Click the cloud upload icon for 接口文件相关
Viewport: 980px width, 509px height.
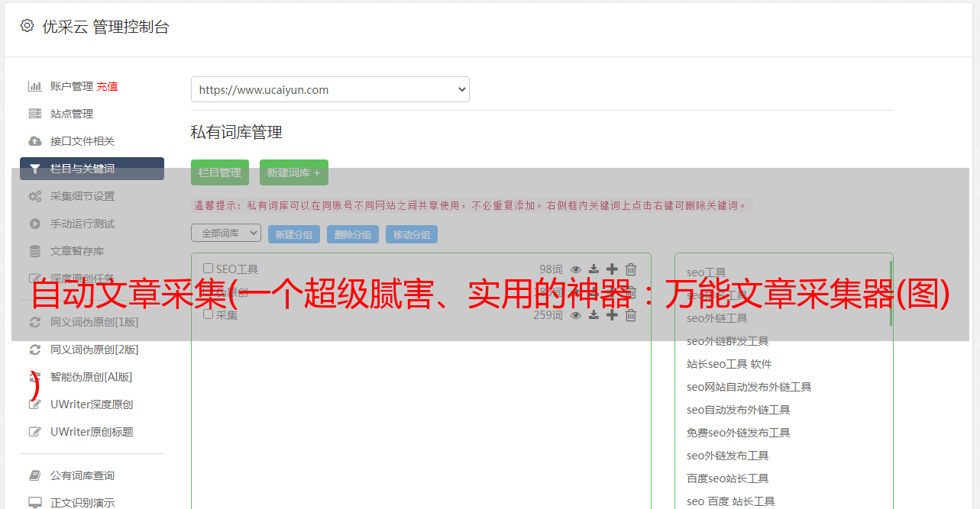[34, 141]
